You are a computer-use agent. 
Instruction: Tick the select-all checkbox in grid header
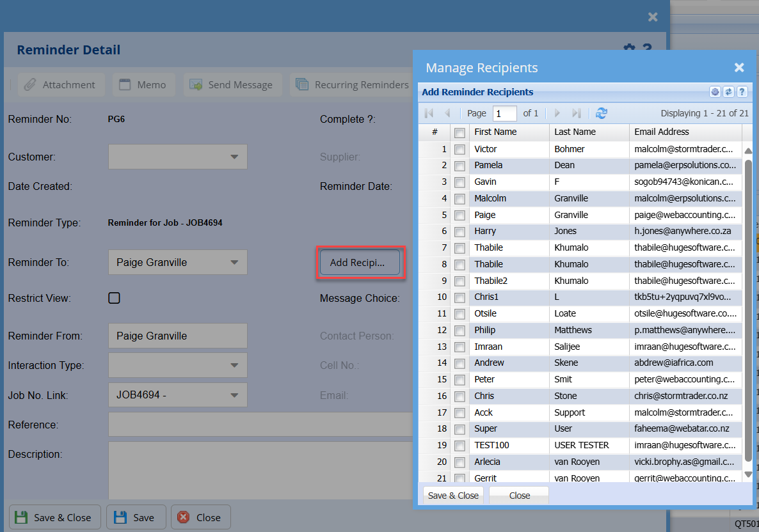click(459, 133)
